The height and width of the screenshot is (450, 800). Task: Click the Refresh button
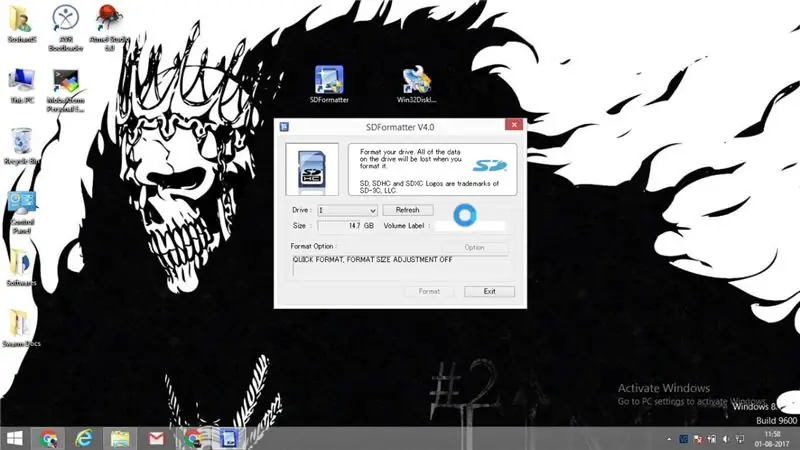(408, 210)
